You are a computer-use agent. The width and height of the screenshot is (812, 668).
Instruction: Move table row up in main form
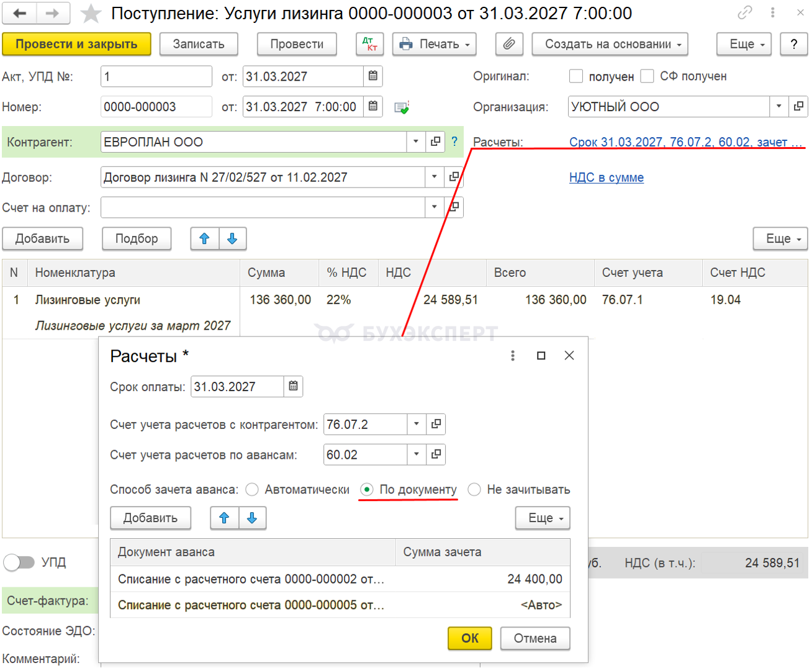click(x=204, y=238)
